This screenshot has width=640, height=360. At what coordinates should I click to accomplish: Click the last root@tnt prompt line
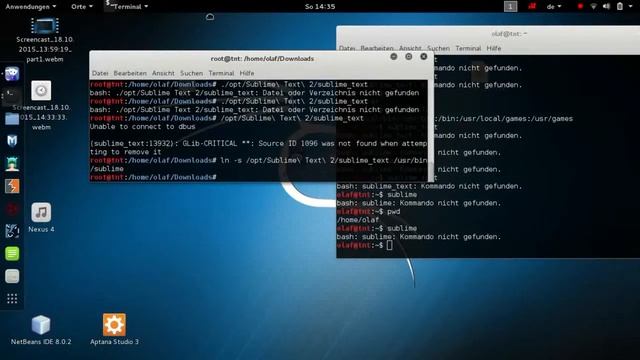tap(153, 178)
